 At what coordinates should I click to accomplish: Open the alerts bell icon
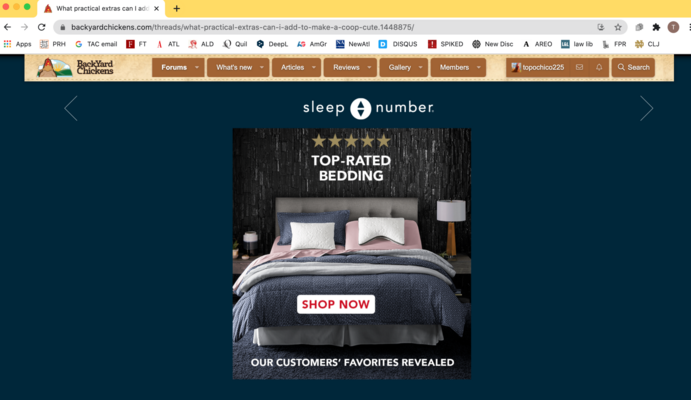[x=599, y=67]
